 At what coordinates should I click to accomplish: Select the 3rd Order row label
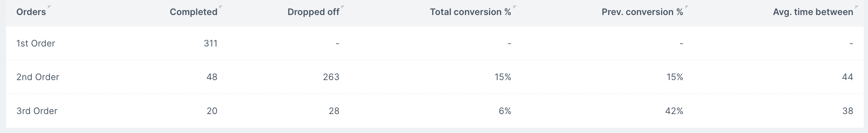point(37,111)
